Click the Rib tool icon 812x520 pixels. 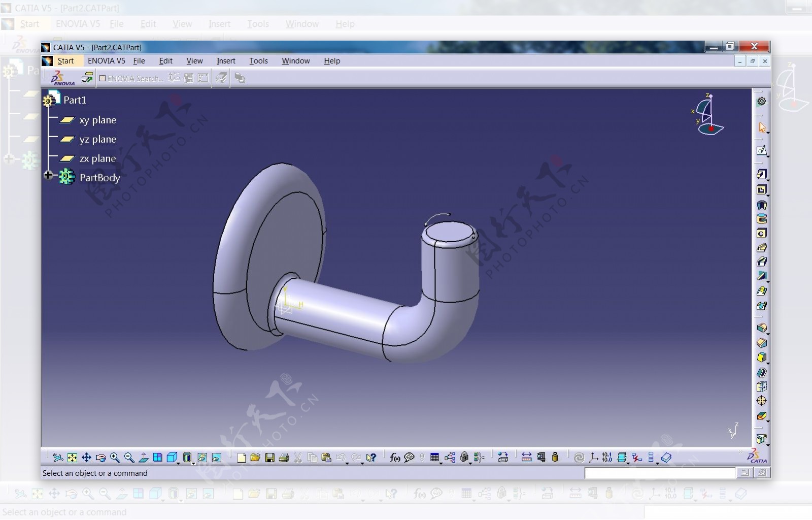coord(762,248)
